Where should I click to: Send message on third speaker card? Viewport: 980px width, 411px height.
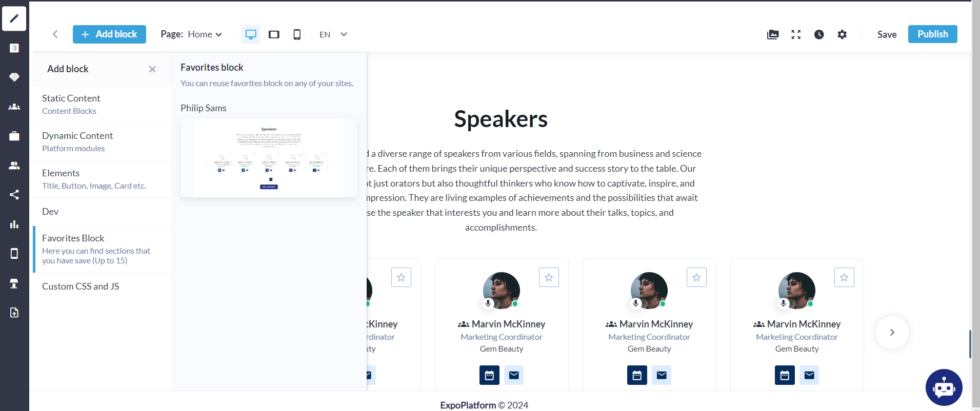coord(662,375)
